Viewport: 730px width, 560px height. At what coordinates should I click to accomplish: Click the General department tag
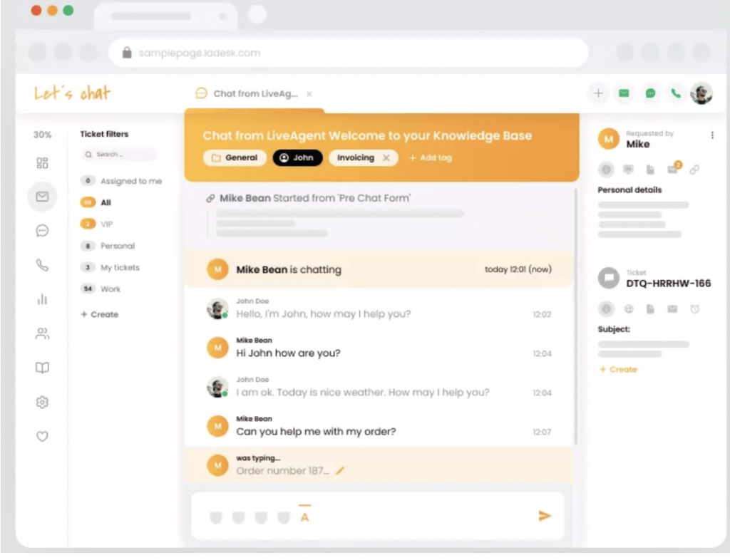(235, 157)
